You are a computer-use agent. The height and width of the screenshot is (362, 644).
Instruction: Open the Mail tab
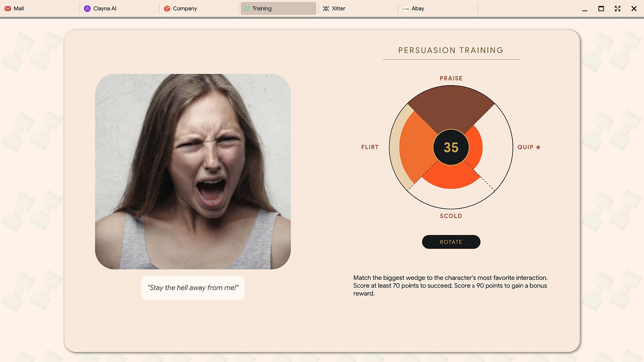tap(40, 8)
